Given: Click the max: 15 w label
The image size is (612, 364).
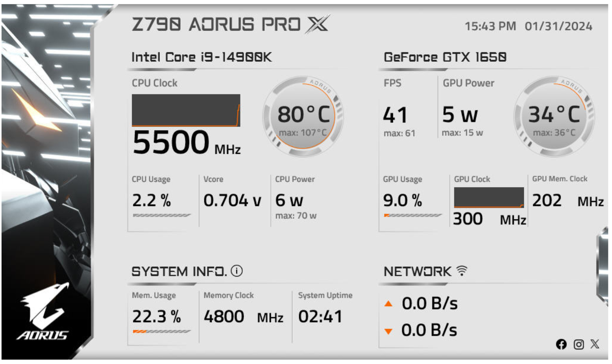Looking at the screenshot, I should [462, 133].
